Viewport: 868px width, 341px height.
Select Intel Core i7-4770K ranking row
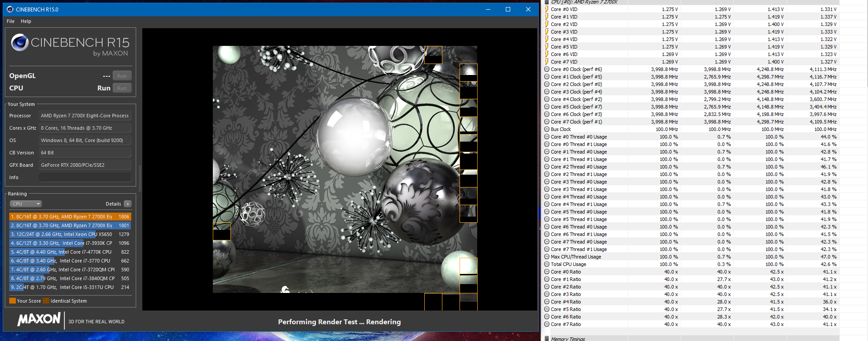pos(70,252)
